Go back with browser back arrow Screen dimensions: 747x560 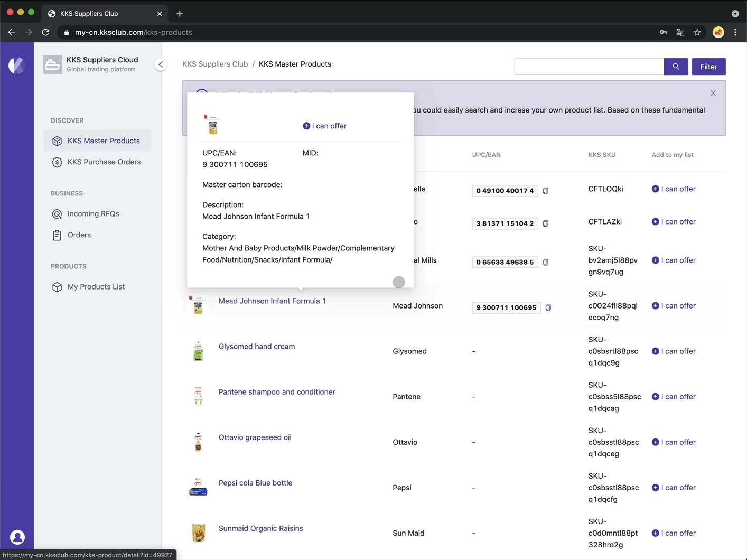point(12,32)
